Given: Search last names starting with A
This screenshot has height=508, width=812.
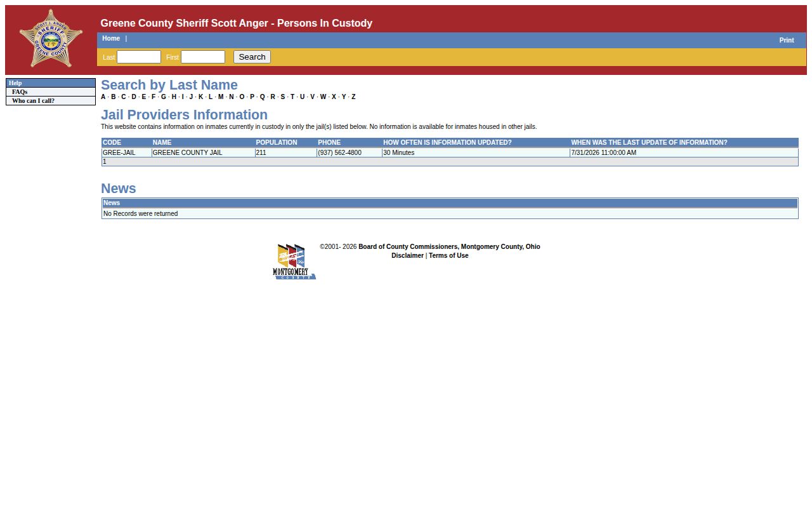Looking at the screenshot, I should (x=103, y=97).
